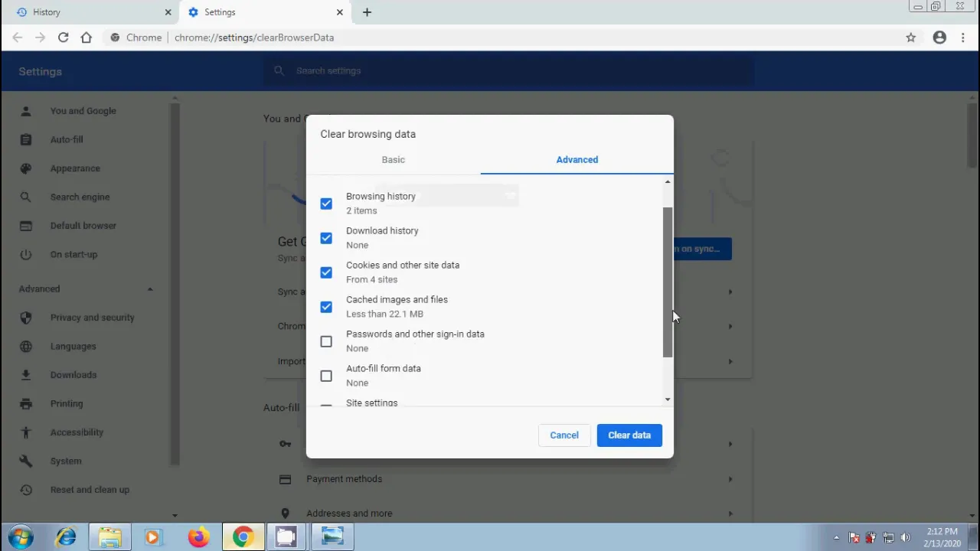
Task: Click the Default browser icon
Action: pos(26,226)
